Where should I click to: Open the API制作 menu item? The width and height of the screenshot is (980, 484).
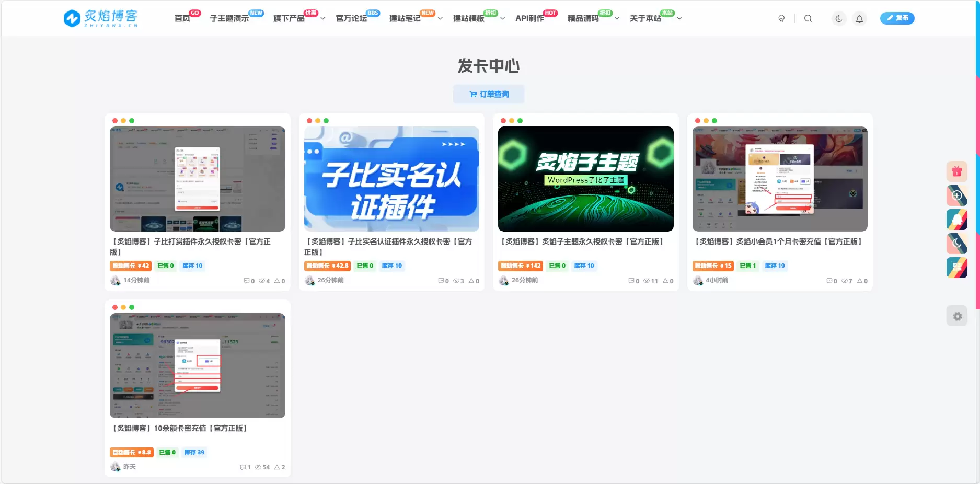(529, 18)
